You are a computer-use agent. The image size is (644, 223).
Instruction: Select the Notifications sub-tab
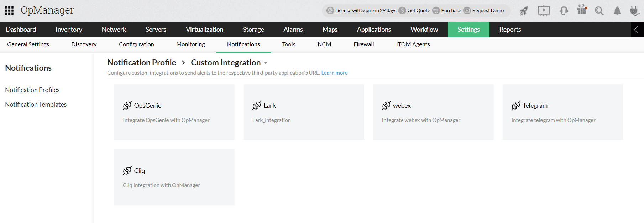(244, 44)
